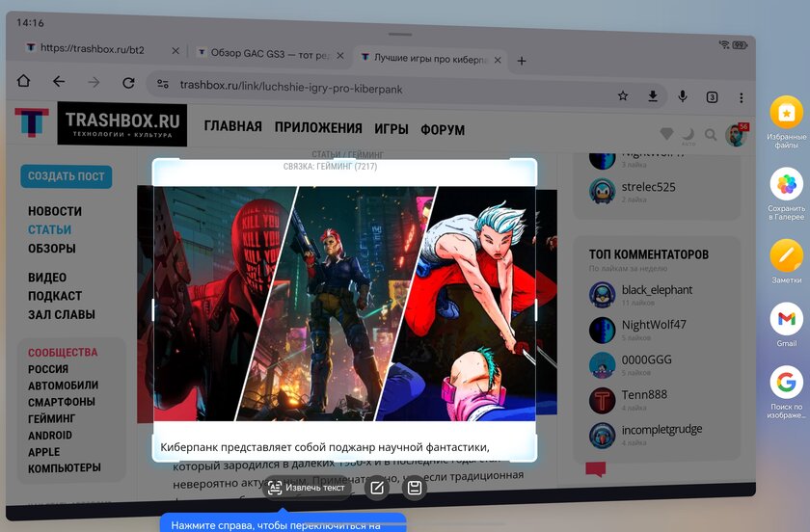Close the Обзор GAC GS3 tab
Screen dimensions: 810x532
tap(339, 55)
